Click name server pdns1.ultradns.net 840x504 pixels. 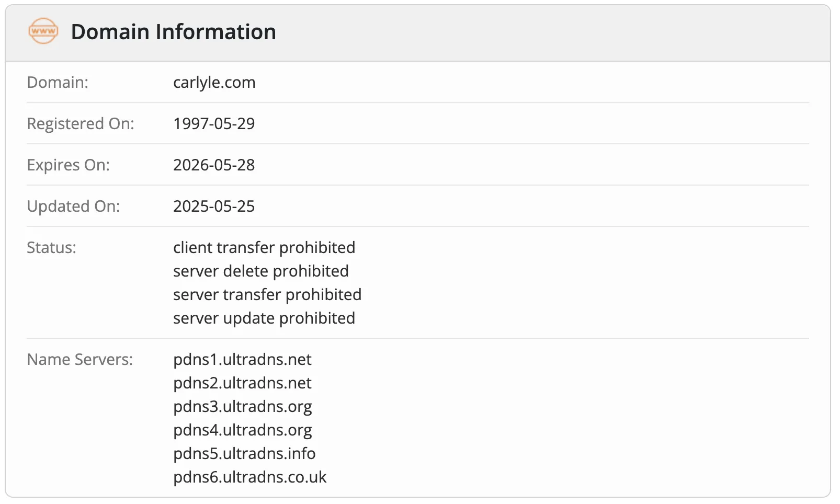tap(242, 360)
